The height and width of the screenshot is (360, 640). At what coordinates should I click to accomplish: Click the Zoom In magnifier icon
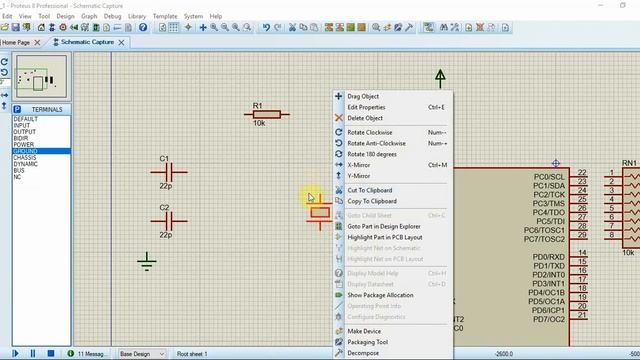point(214,27)
